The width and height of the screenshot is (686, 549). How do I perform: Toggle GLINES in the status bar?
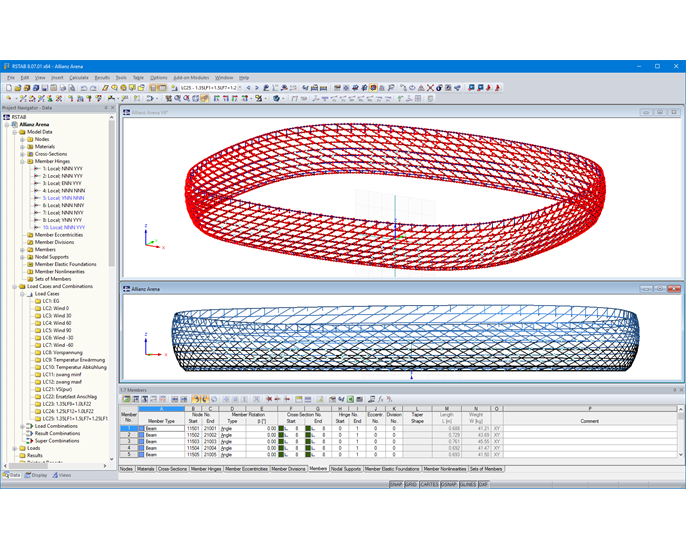(x=468, y=485)
